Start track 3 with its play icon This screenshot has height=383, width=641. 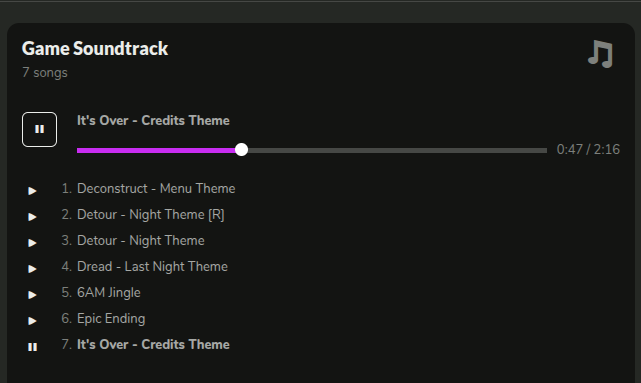[x=32, y=243]
